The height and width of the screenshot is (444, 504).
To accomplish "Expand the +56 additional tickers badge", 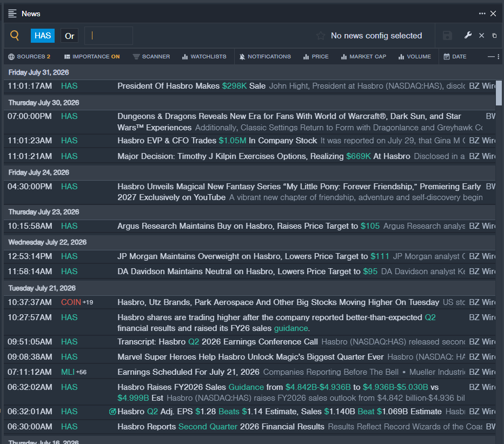I will (x=81, y=372).
